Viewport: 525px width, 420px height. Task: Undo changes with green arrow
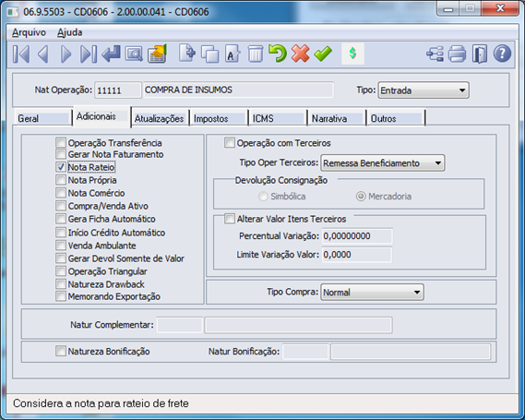coord(278,54)
